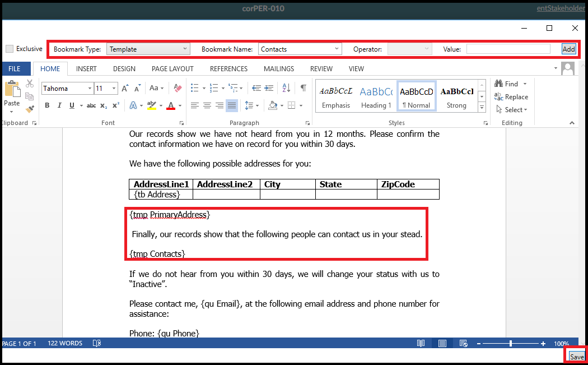Image resolution: width=588 pixels, height=365 pixels.
Task: Open the Font dialog launcher
Action: tap(181, 123)
